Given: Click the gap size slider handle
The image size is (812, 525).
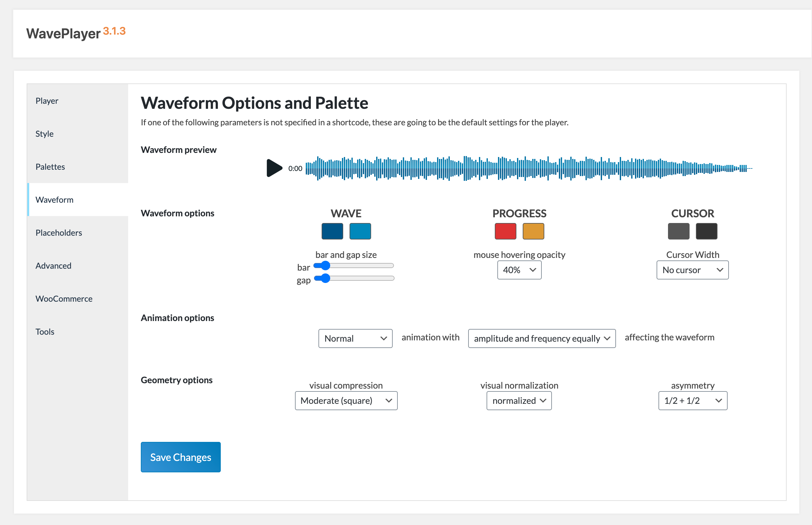Looking at the screenshot, I should click(x=325, y=278).
